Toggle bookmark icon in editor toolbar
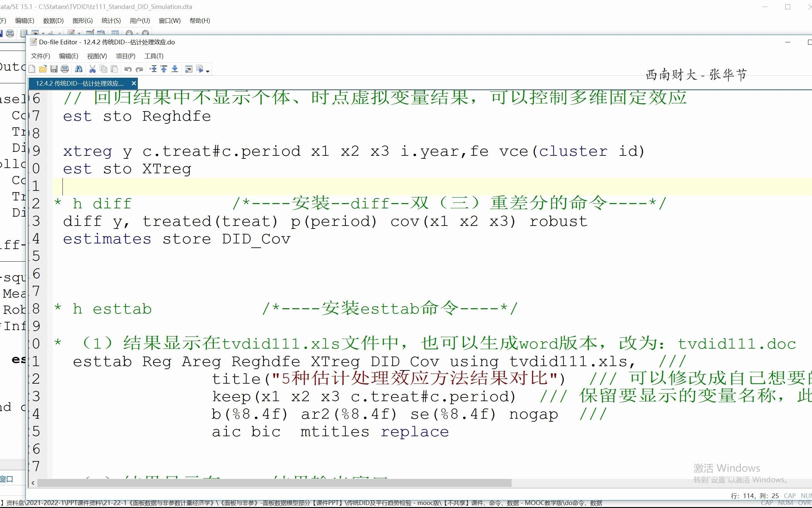The height and width of the screenshot is (508, 812). point(153,69)
